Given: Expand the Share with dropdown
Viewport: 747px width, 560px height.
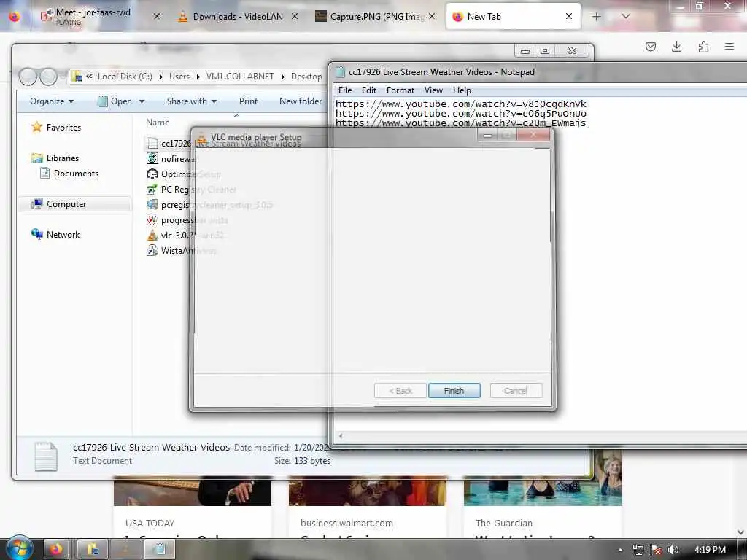Looking at the screenshot, I should coord(192,101).
